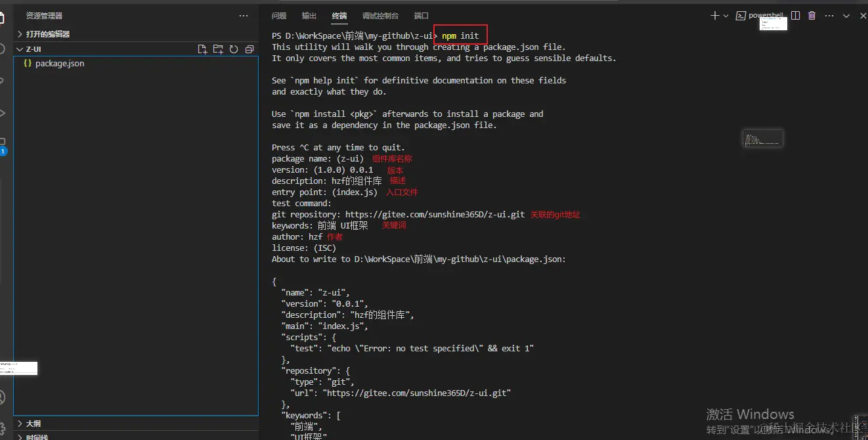The image size is (868, 440).
Task: Click the 'entry point: (index.js)' prompt
Action: 324,192
